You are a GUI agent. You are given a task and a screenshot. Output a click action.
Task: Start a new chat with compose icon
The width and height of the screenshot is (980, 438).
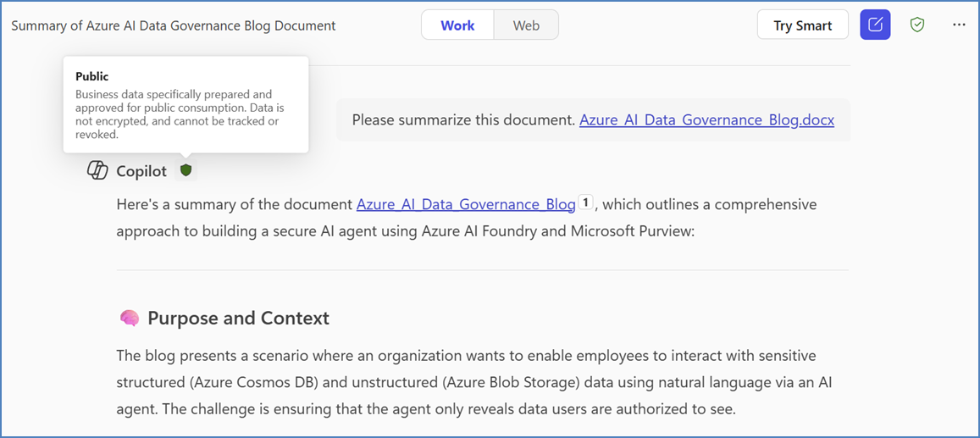[875, 25]
